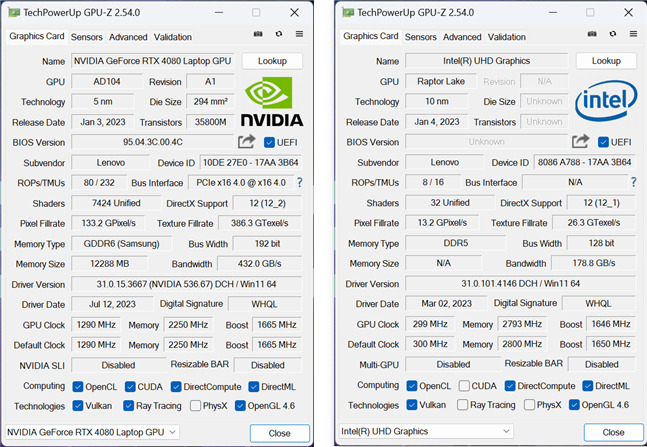This screenshot has height=447, width=647.
Task: Click Intel driver version 31.0.101.4146 field
Action: tap(520, 284)
